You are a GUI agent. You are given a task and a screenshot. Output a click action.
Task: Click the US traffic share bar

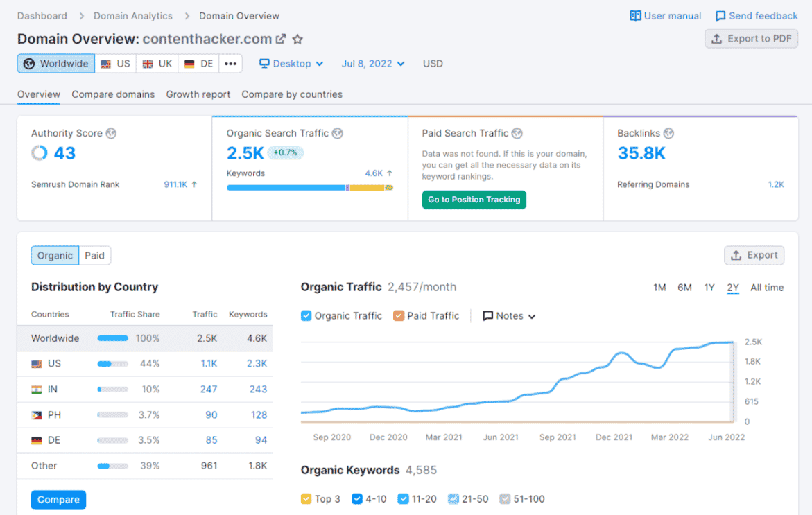coord(113,364)
